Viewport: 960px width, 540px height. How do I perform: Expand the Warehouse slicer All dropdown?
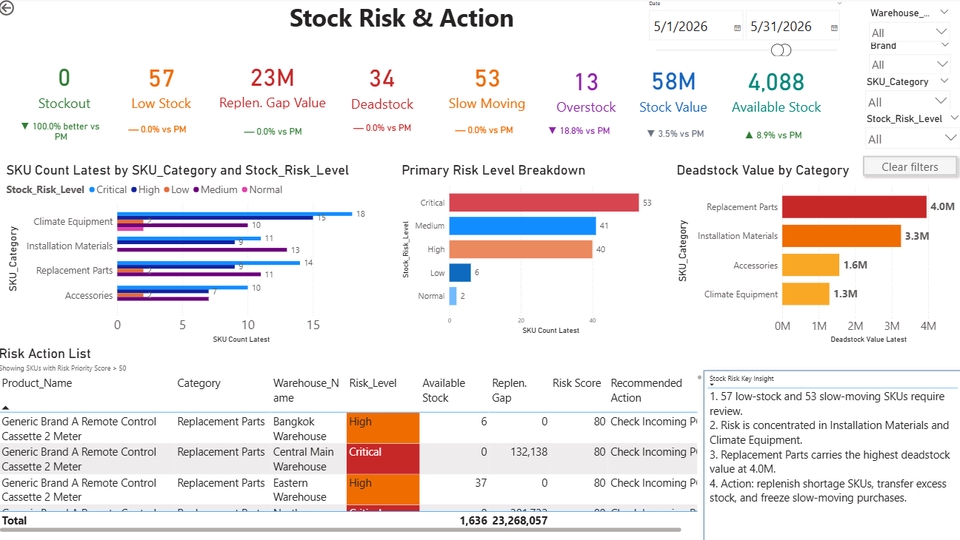point(909,32)
